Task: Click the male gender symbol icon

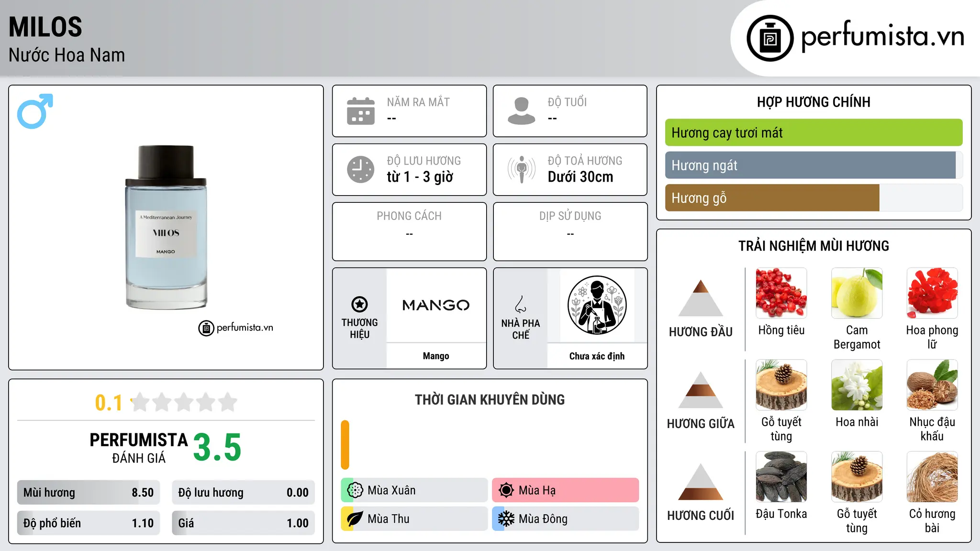Action: point(35,111)
